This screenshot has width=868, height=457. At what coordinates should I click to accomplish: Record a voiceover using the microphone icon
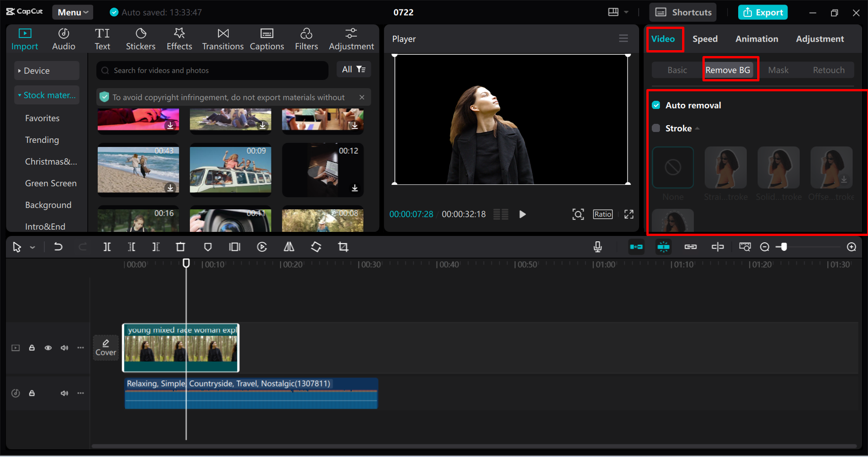coord(598,247)
